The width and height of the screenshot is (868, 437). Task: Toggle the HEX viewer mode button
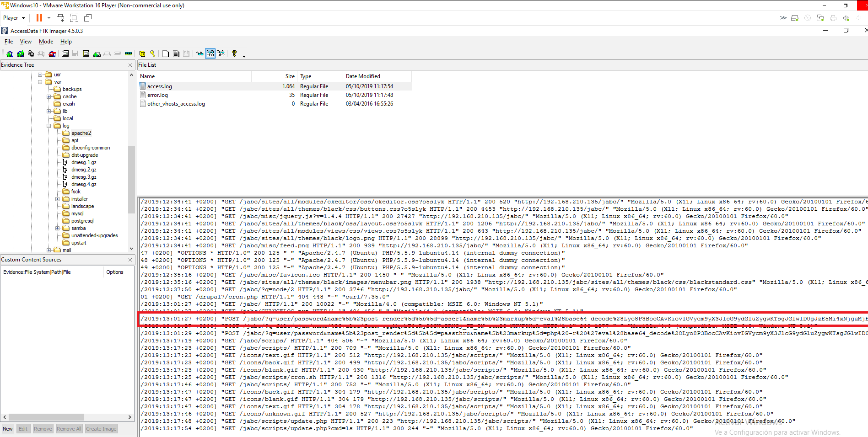pos(221,54)
